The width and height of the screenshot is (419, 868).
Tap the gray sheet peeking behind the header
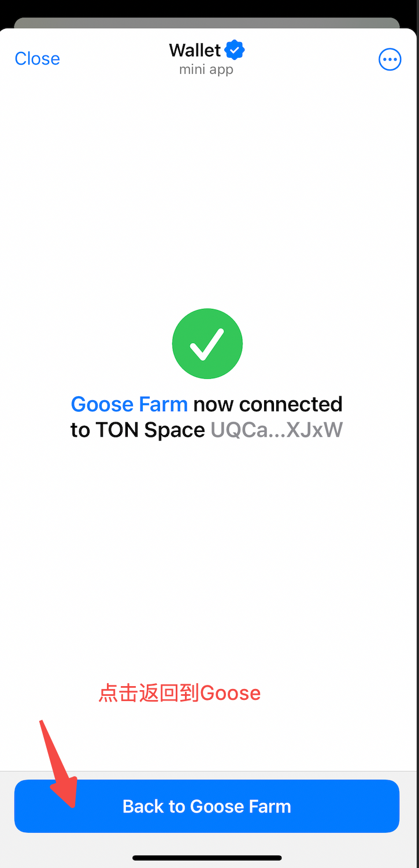(207, 23)
